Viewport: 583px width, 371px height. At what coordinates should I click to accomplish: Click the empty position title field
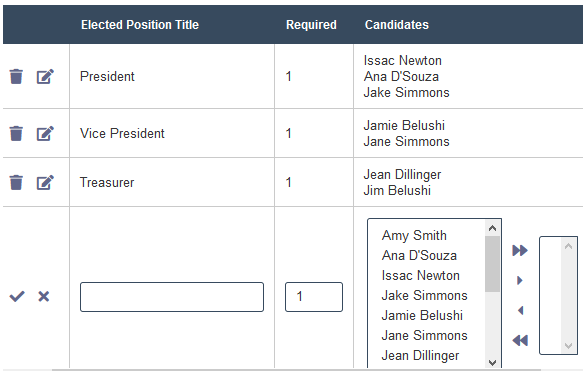(172, 297)
